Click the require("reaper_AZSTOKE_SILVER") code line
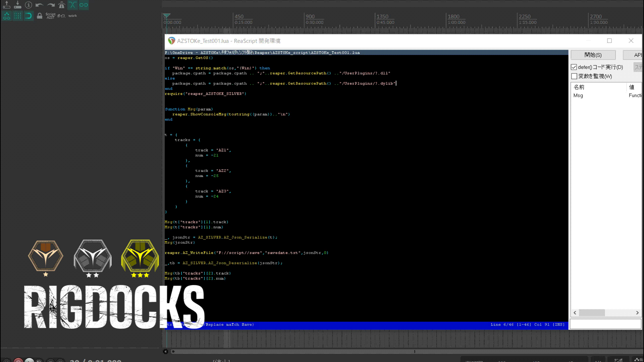The height and width of the screenshot is (362, 644). click(205, 94)
